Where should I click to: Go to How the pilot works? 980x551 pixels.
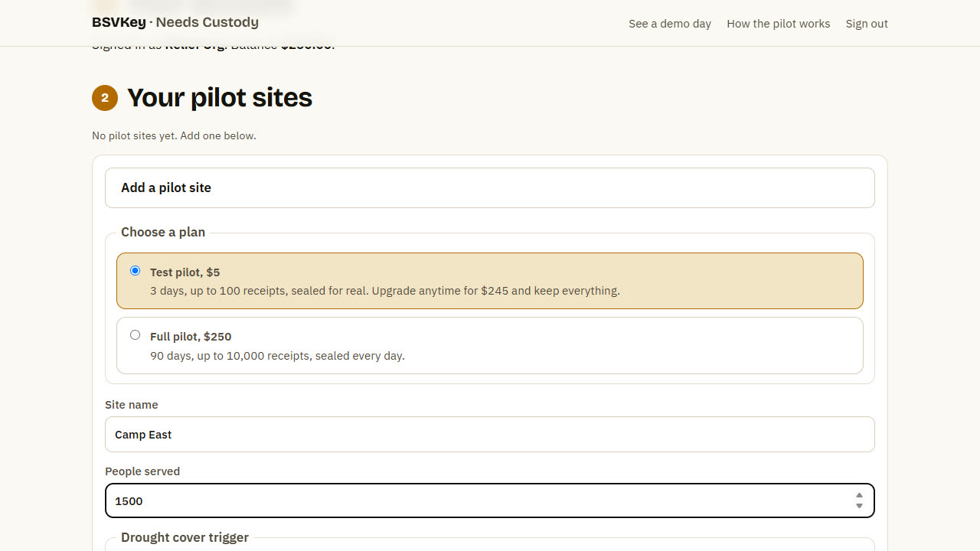(778, 24)
